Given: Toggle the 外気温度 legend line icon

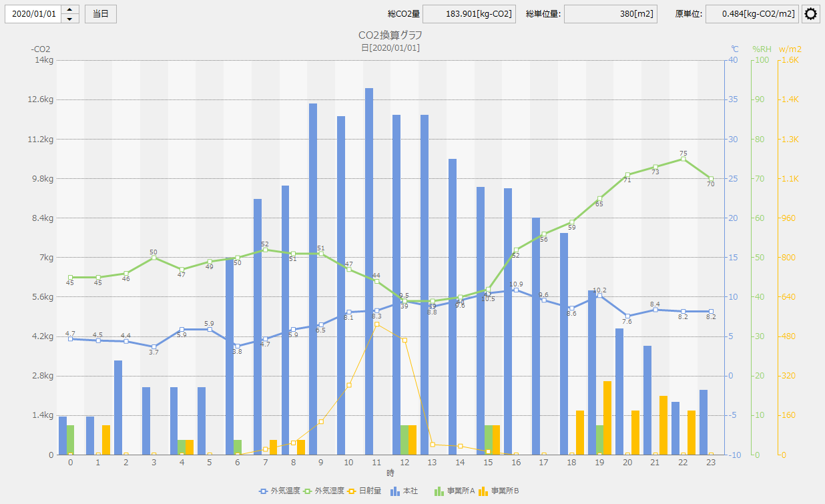Looking at the screenshot, I should point(264,491).
